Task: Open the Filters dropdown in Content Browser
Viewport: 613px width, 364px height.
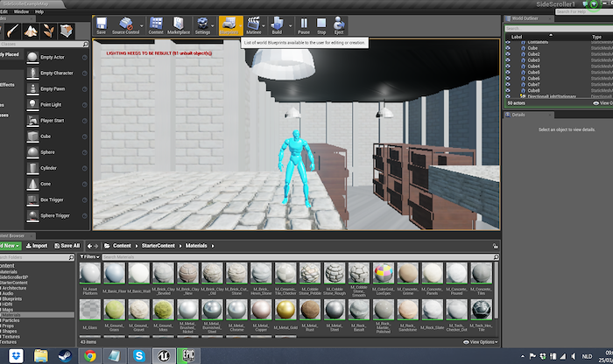Action: click(x=89, y=256)
